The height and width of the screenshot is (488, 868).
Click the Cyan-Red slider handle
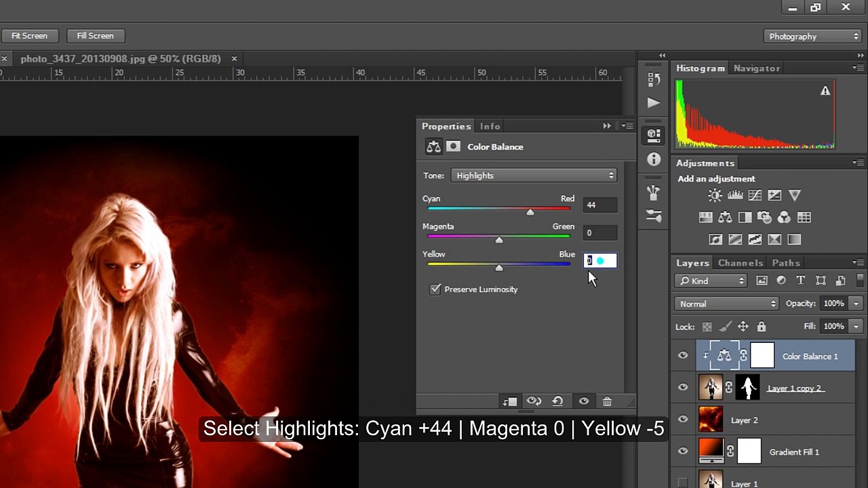click(x=530, y=212)
